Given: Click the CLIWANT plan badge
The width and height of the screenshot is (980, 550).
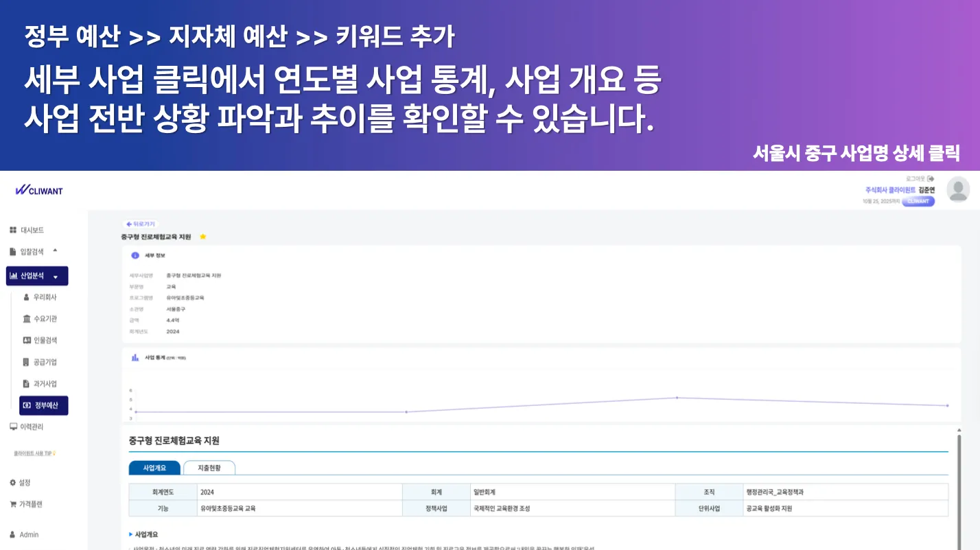Looking at the screenshot, I should (918, 202).
